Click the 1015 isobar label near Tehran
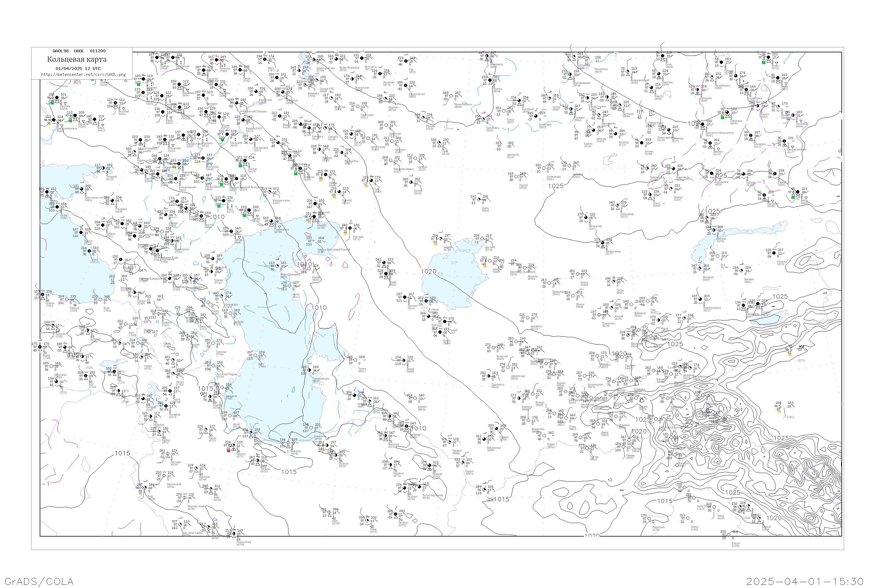Screen dimensions: 882x588 tap(289, 472)
